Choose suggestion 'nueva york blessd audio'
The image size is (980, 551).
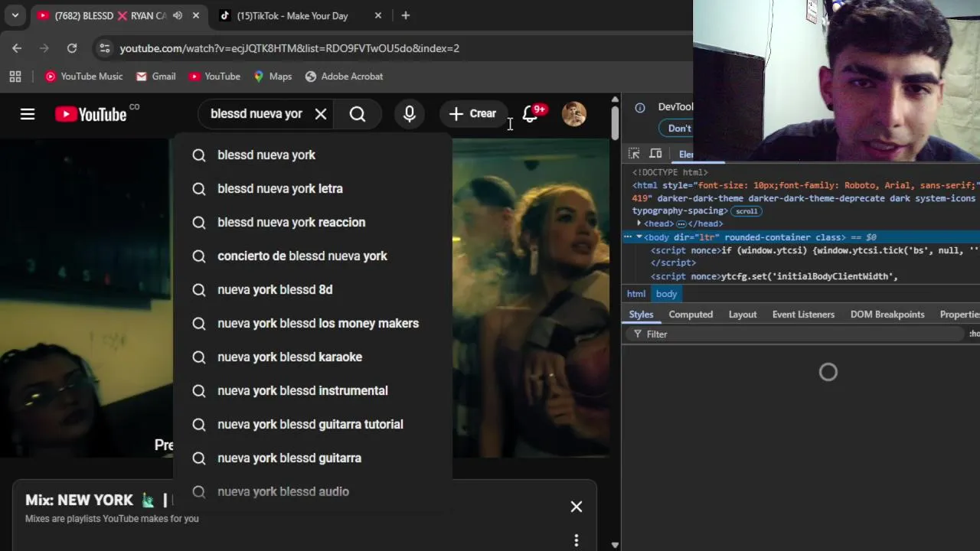(313, 491)
